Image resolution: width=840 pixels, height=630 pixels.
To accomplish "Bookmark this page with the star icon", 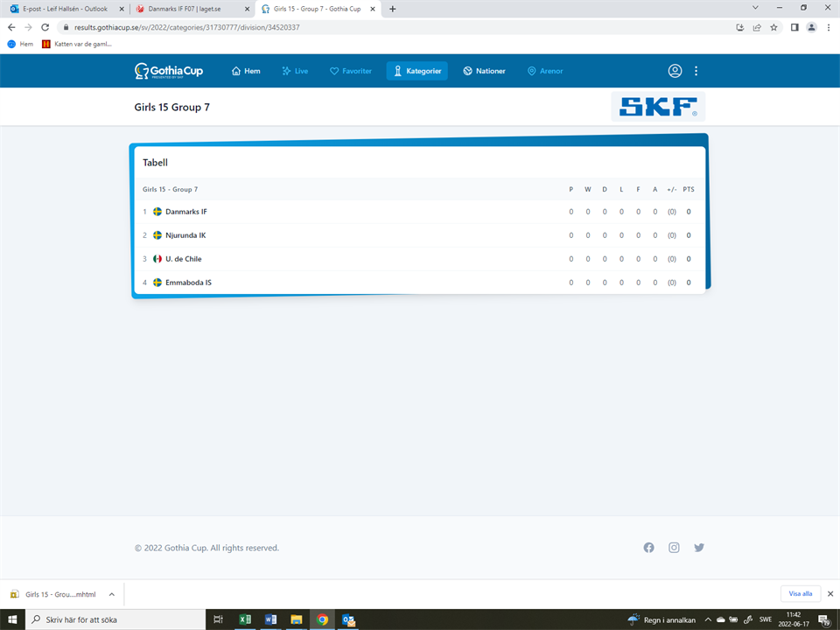I will click(773, 27).
